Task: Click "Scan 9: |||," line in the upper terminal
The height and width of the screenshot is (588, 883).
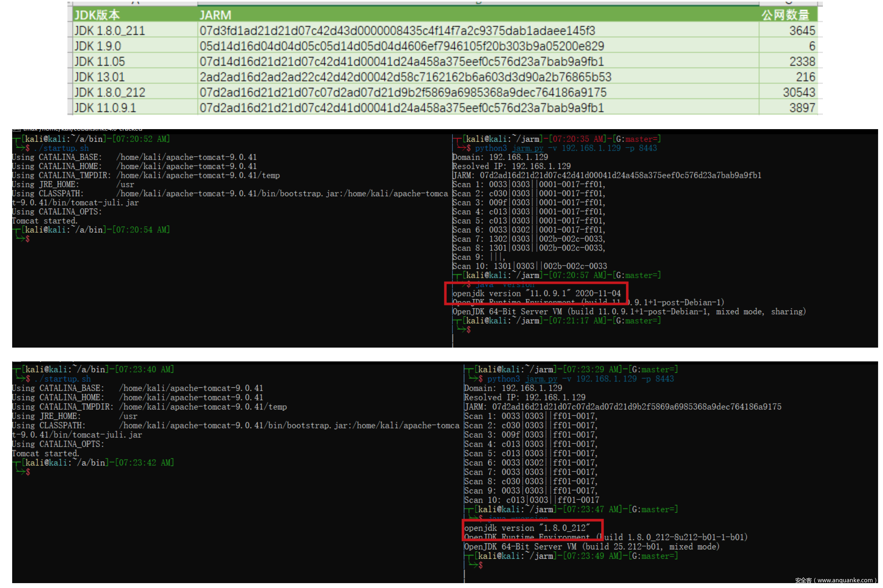Action: coord(478,257)
